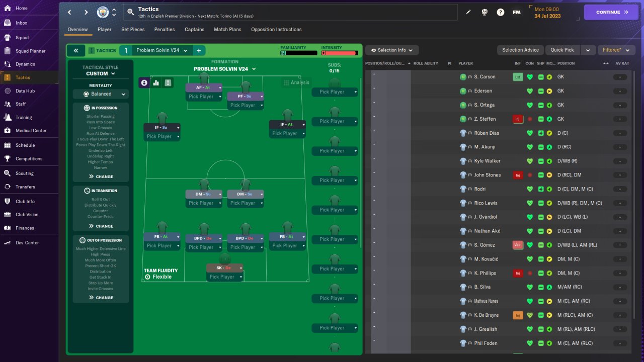Click the Continue button
This screenshot has height=362, width=644.
pyautogui.click(x=611, y=12)
